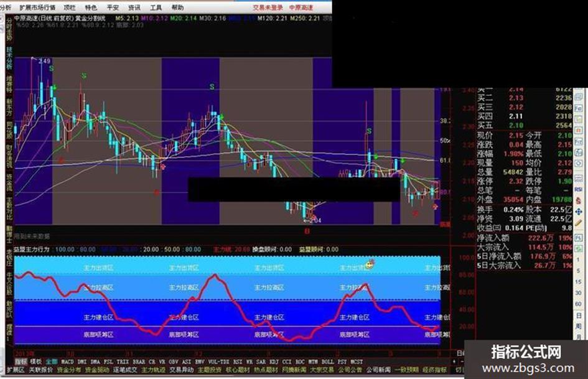Open the 公司公告 tab
This screenshot has width=588, height=379.
(350, 370)
